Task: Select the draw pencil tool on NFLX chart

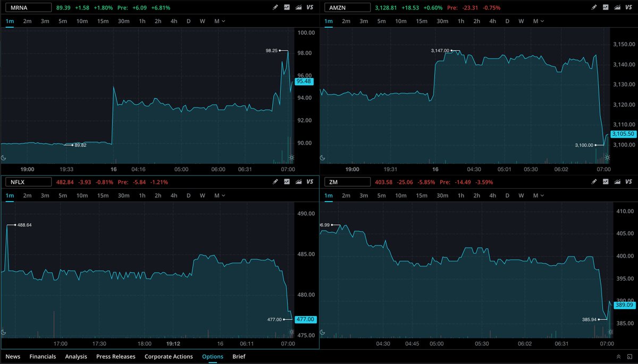Action: pyautogui.click(x=275, y=182)
